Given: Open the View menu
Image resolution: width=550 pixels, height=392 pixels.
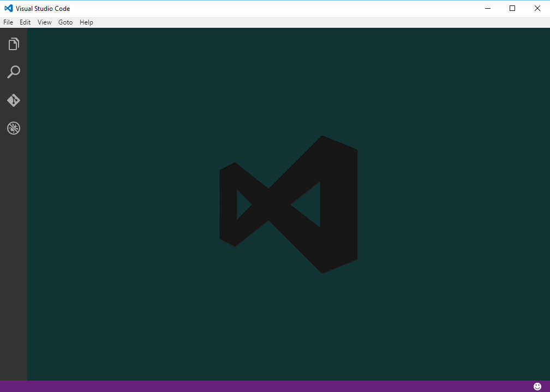Looking at the screenshot, I should pos(45,22).
